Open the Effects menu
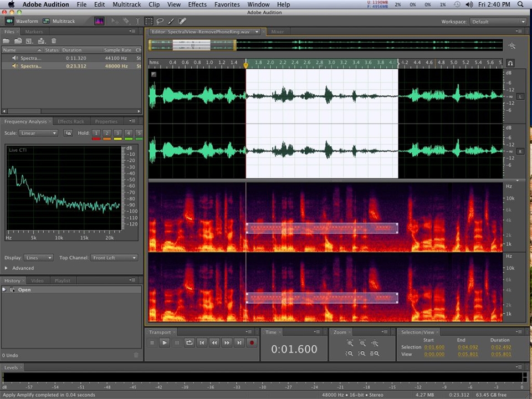The height and width of the screenshot is (399, 532). (x=197, y=4)
